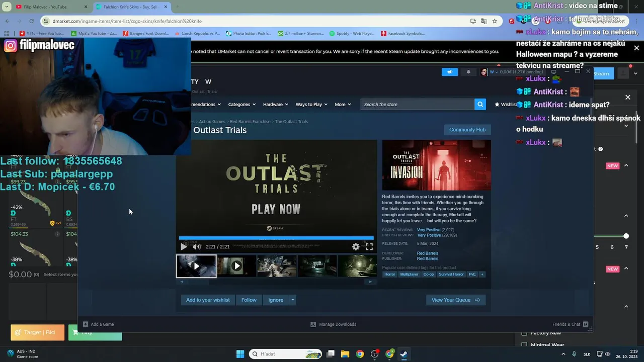Tick the Minimal Wear checkbox
This screenshot has width=644, height=362.
pos(524,345)
